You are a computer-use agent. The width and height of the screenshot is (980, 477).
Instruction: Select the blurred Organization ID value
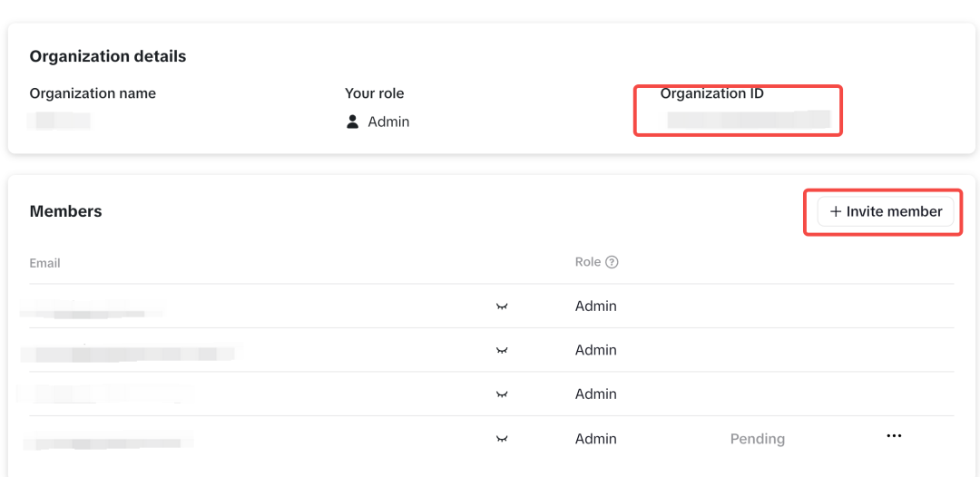748,120
